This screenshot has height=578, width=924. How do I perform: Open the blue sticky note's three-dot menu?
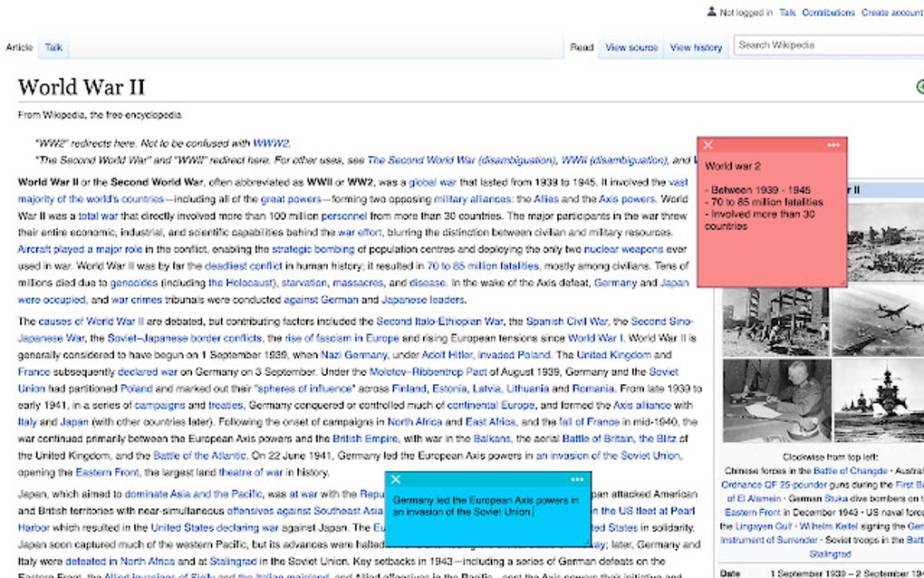(578, 479)
